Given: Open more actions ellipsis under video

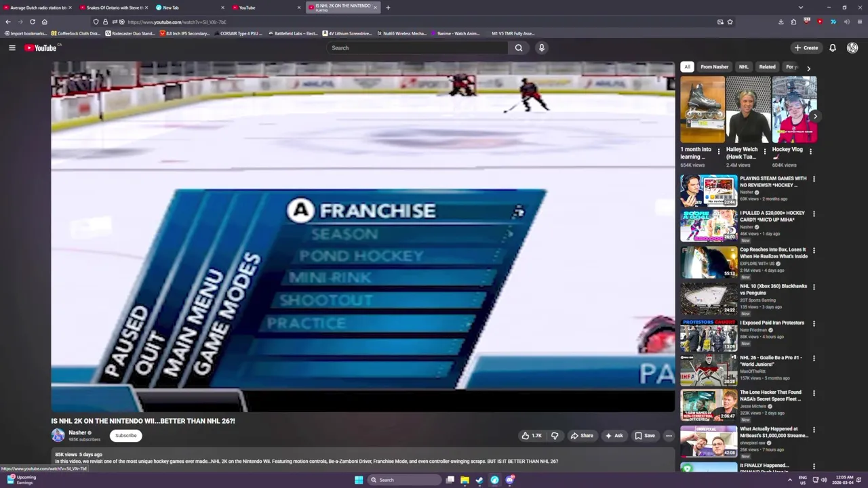Looking at the screenshot, I should click(x=669, y=436).
